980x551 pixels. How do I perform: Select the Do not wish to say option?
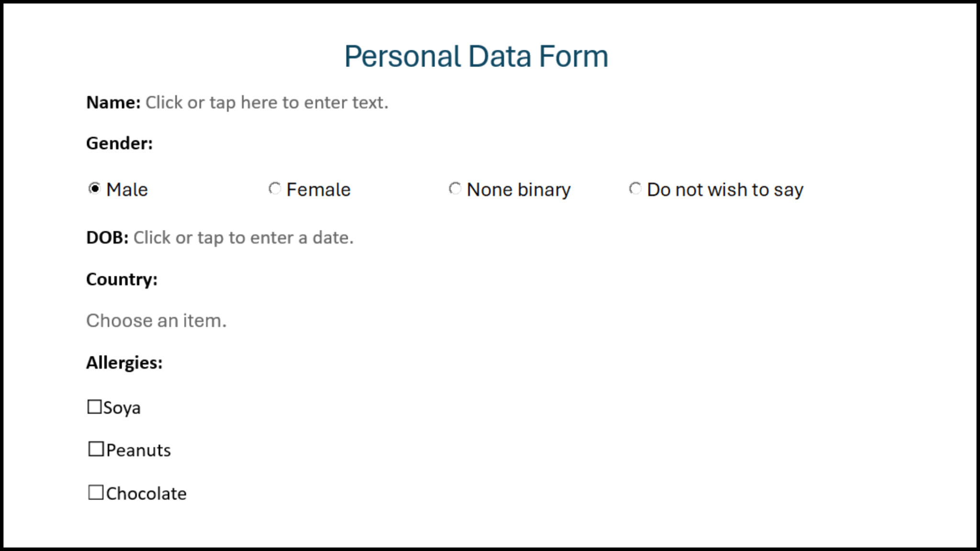[635, 189]
